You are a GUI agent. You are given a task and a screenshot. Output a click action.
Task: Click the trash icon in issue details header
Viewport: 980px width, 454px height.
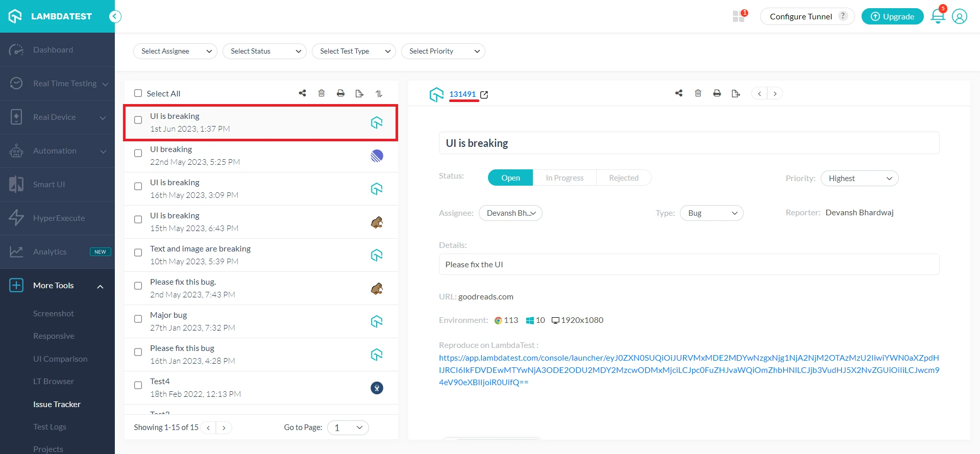(x=698, y=93)
